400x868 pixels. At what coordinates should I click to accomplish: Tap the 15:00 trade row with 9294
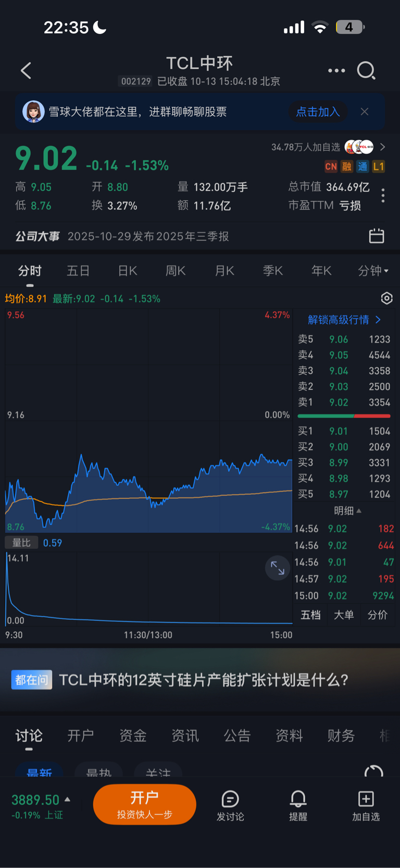344,596
